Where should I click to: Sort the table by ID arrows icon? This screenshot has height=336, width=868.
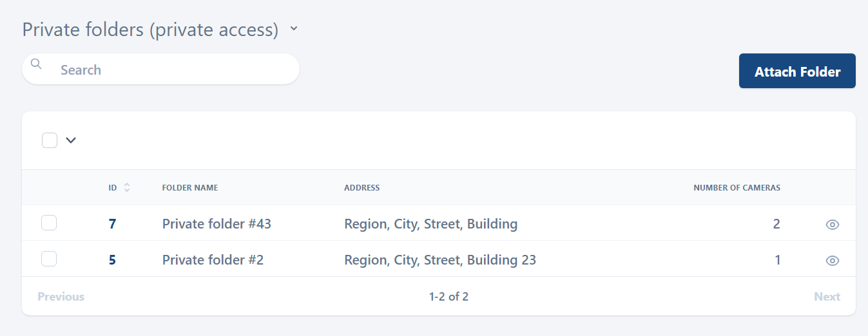[127, 188]
